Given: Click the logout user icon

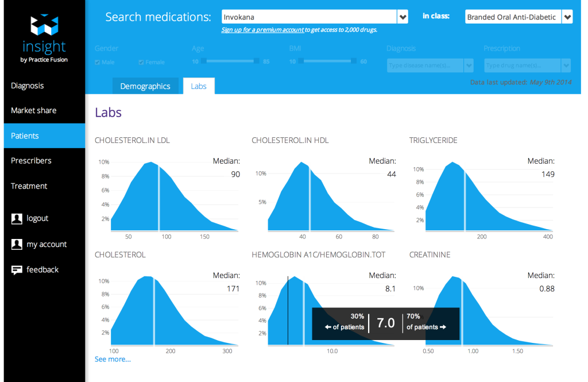Looking at the screenshot, I should 17,219.
